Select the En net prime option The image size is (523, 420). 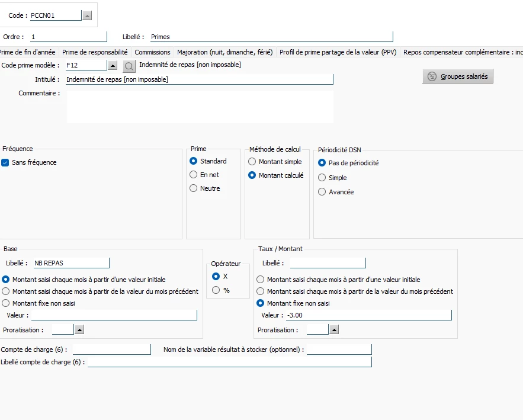(x=193, y=175)
